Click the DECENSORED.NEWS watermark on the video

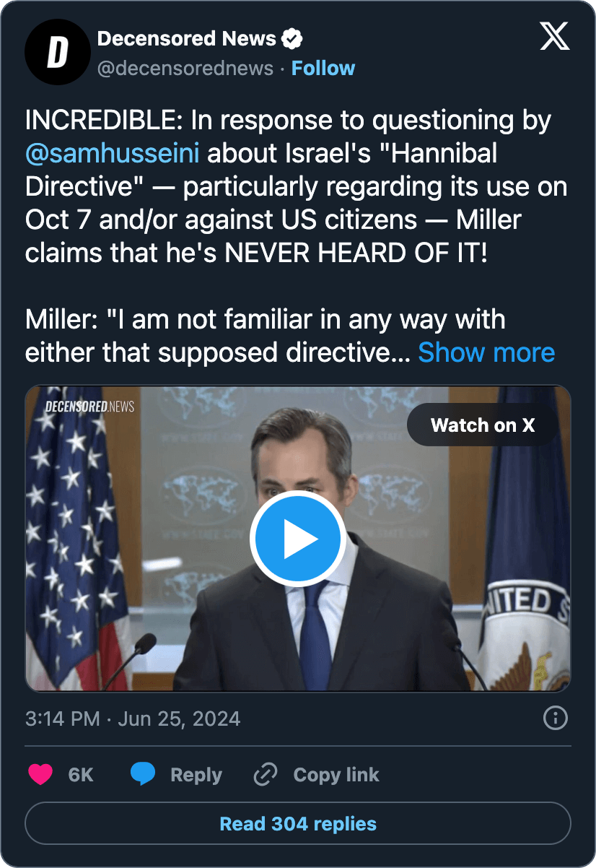point(89,406)
